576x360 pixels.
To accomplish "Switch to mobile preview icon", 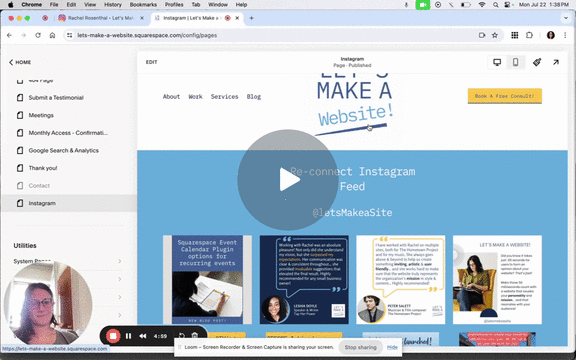I will pyautogui.click(x=515, y=62).
